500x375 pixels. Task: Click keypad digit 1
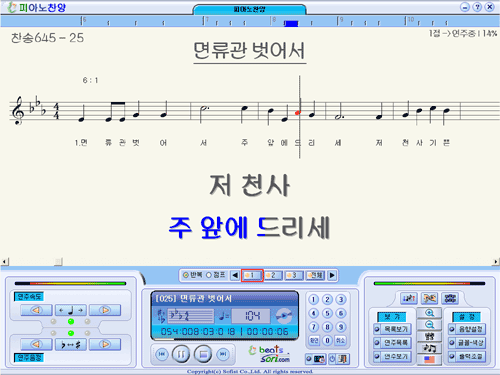(x=313, y=299)
